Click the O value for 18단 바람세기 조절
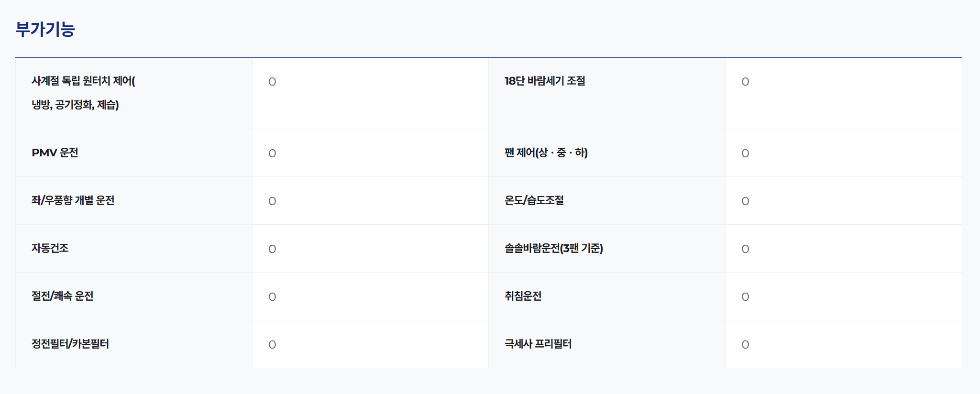The image size is (980, 394). point(745,82)
